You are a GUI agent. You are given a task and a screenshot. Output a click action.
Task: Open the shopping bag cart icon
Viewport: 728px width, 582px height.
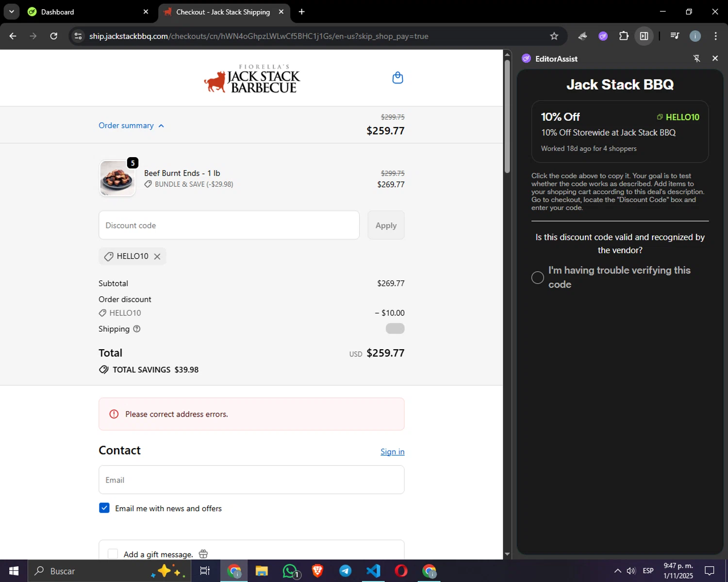[397, 78]
